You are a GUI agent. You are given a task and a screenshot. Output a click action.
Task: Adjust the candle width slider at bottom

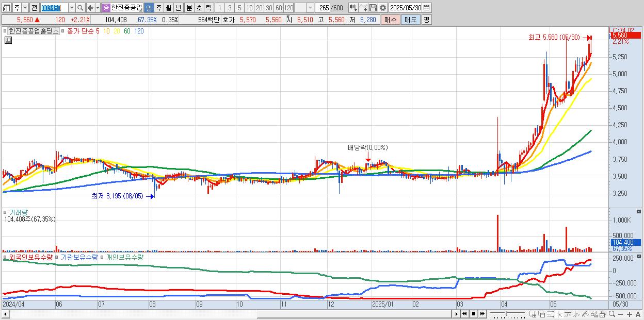[507, 314]
